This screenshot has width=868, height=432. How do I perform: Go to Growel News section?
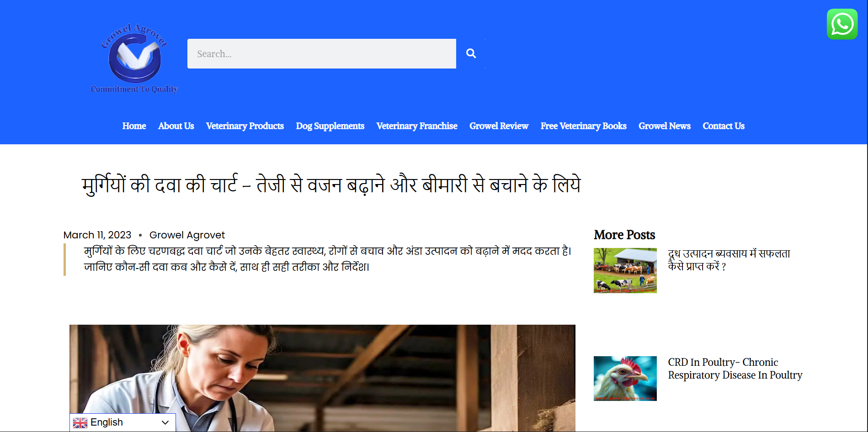coord(665,126)
